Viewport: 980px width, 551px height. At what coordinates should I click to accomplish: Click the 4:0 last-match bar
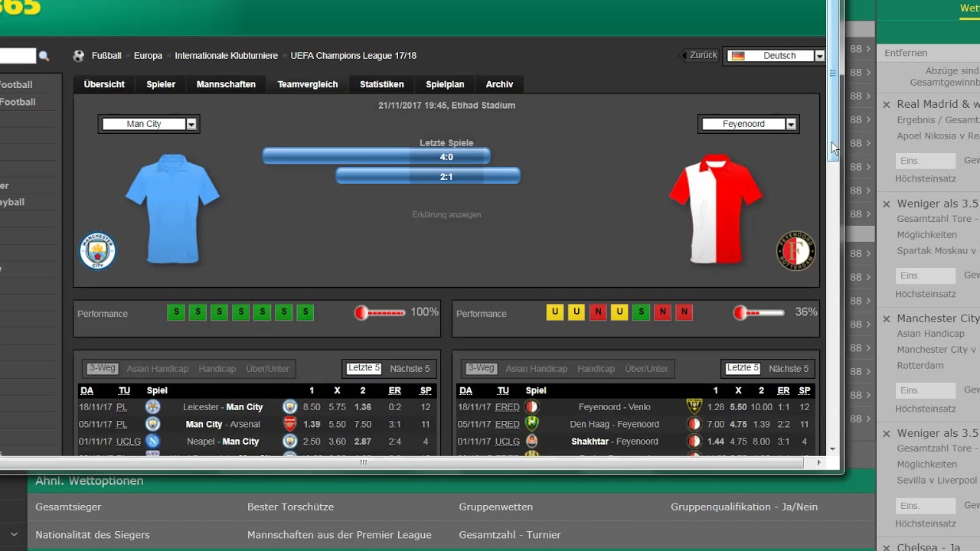pos(376,157)
